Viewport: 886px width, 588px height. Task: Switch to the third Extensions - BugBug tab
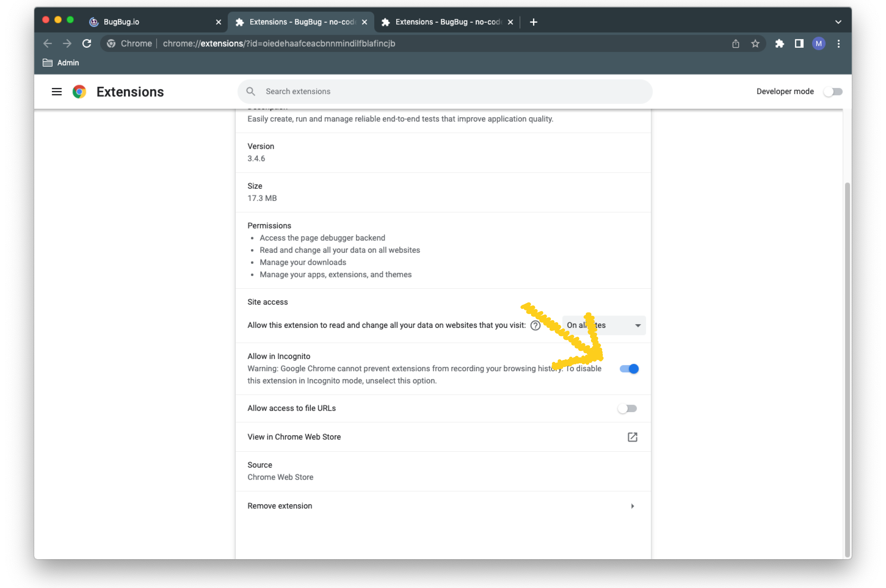coord(447,22)
